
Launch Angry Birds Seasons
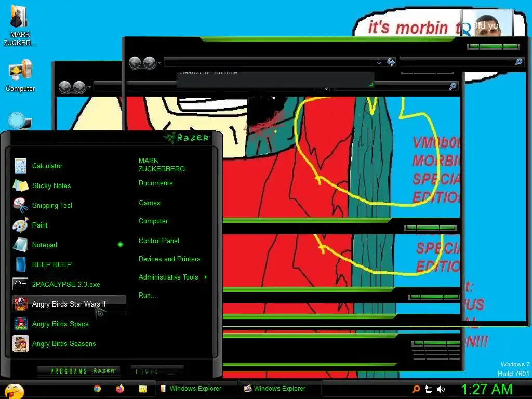pyautogui.click(x=68, y=343)
